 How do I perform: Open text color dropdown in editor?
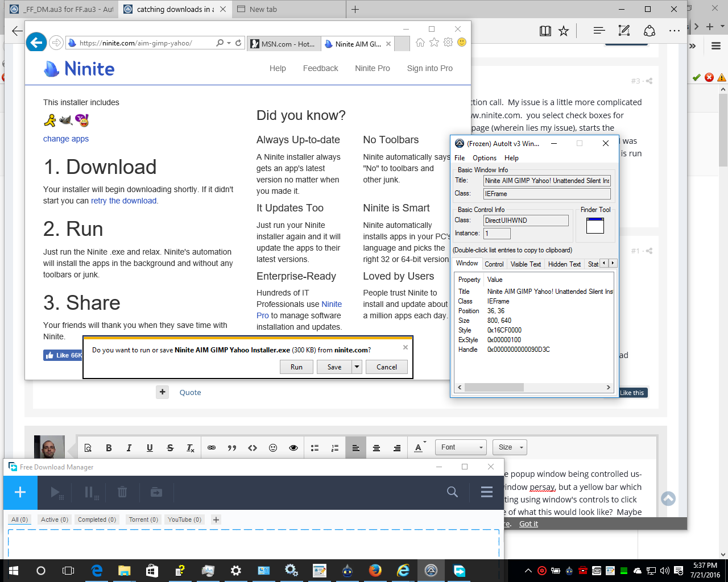tap(420, 447)
